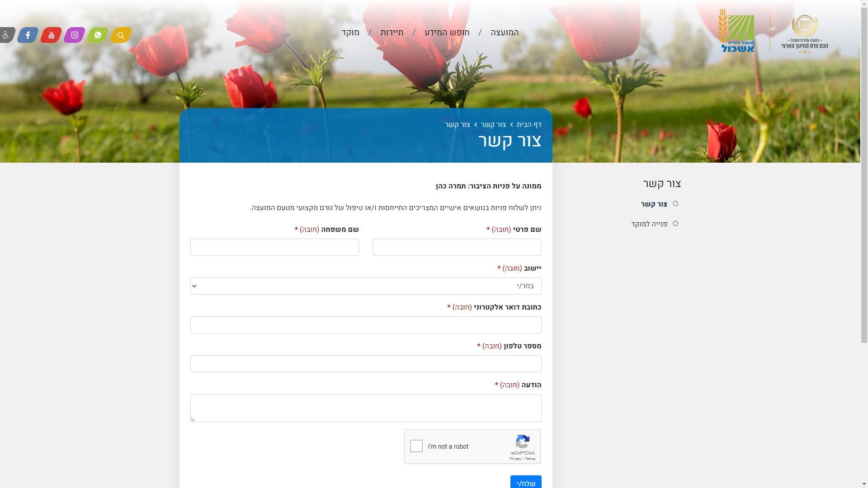The width and height of the screenshot is (868, 488).
Task: Open the חופש המידע menu item
Action: tap(447, 33)
